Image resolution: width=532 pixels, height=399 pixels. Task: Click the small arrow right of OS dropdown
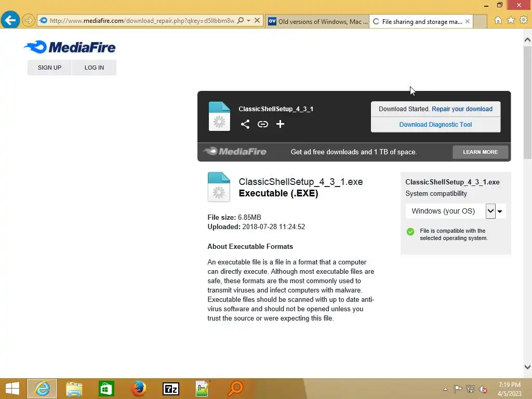[x=500, y=211]
